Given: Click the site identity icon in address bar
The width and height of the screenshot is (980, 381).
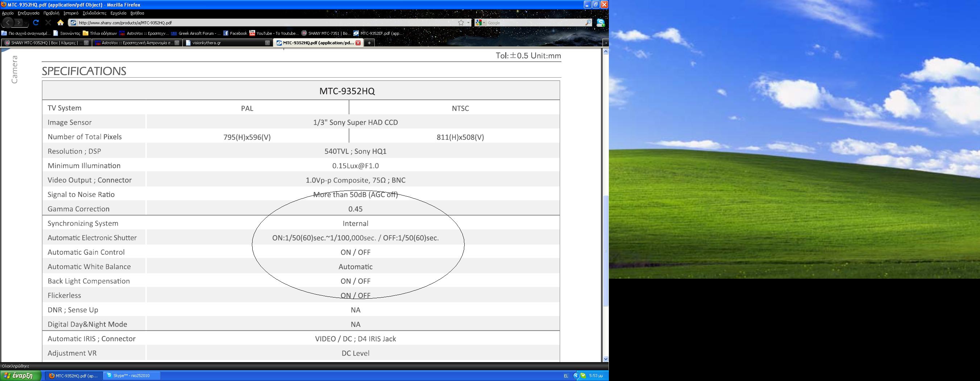Looking at the screenshot, I should click(x=74, y=23).
